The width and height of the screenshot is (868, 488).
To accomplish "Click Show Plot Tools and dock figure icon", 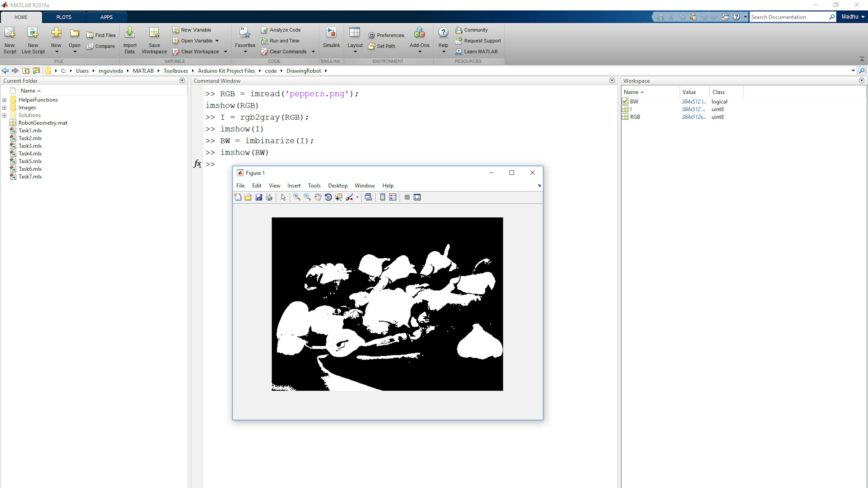I will [417, 197].
